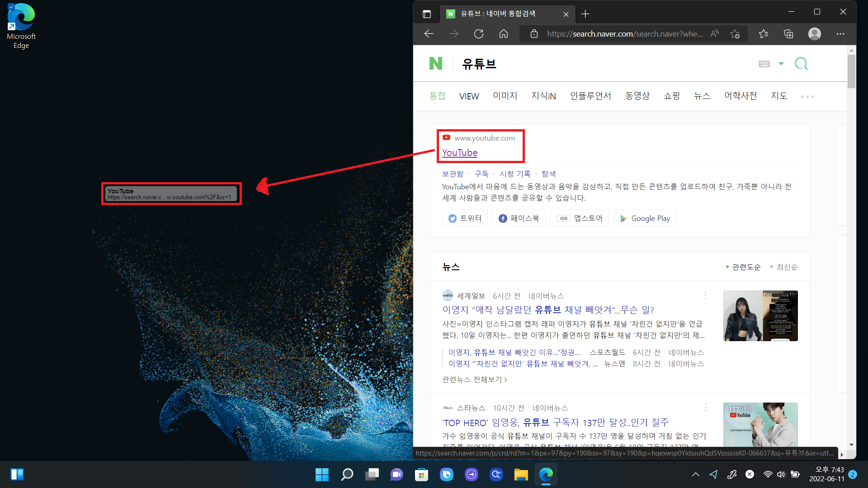Open the options menu for 세계일보 news item

705,296
